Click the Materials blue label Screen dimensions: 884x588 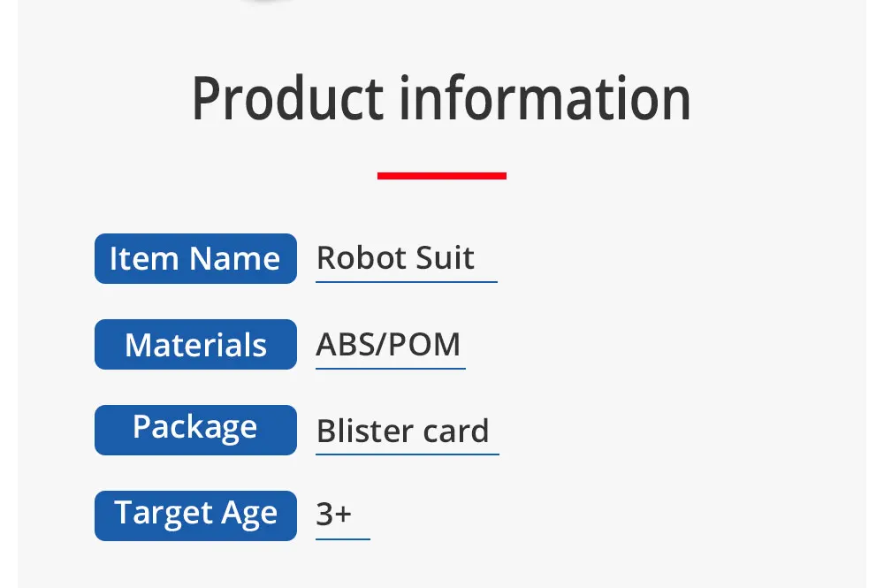coord(195,344)
